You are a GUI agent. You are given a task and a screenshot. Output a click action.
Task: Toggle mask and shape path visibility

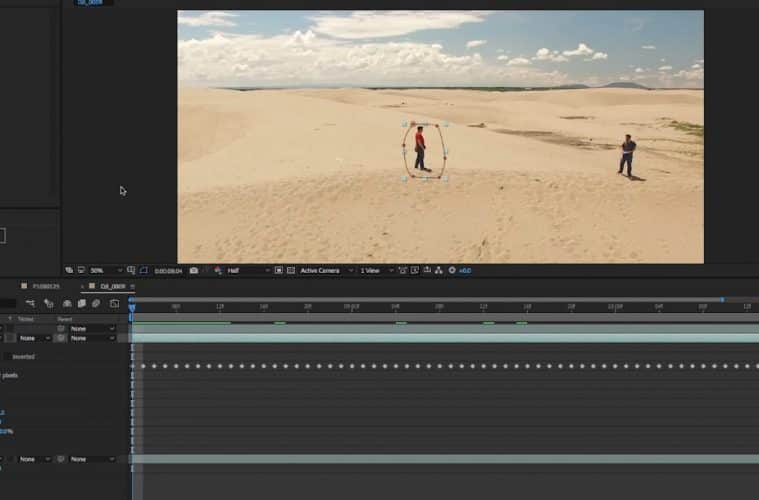(144, 270)
